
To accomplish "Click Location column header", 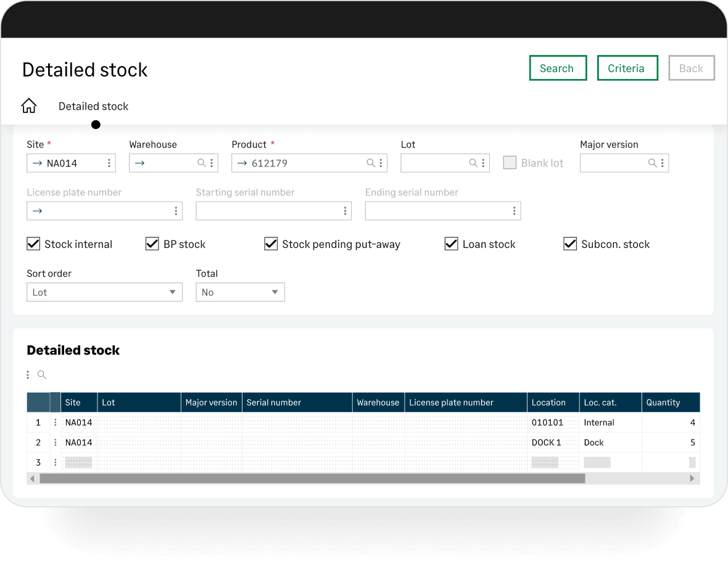I will [x=553, y=403].
